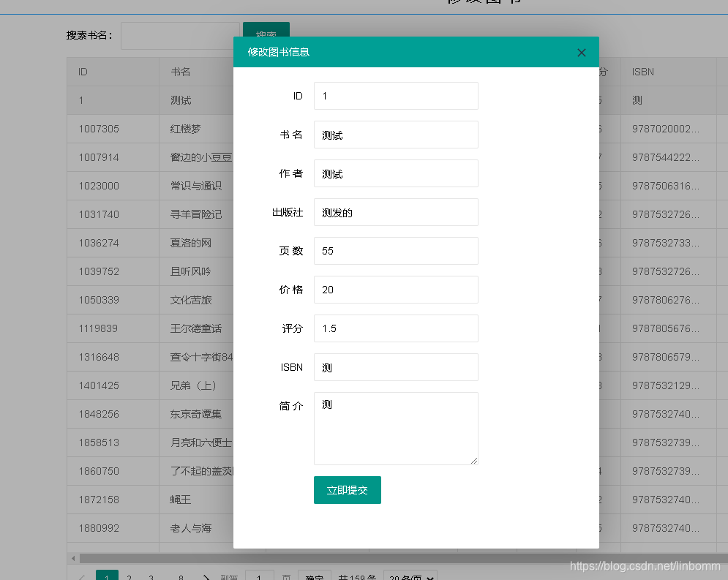
Task: Click the horizontal scrollbar left arrow
Action: 73,558
